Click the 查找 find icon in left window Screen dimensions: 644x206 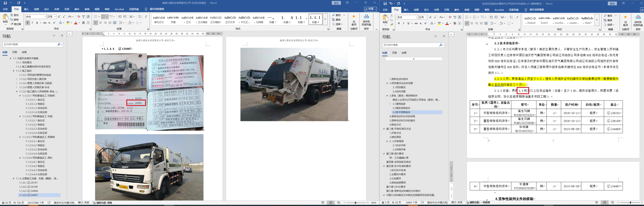point(337,15)
